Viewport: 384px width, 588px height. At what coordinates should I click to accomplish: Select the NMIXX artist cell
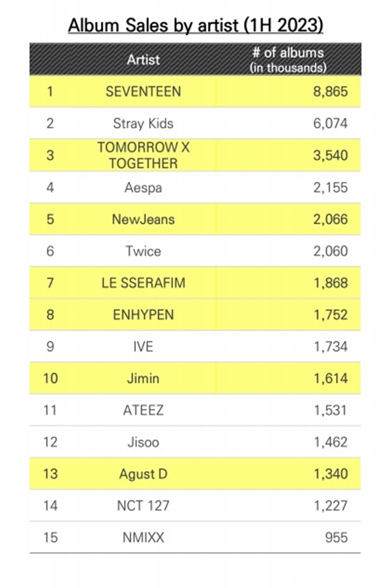pyautogui.click(x=143, y=537)
